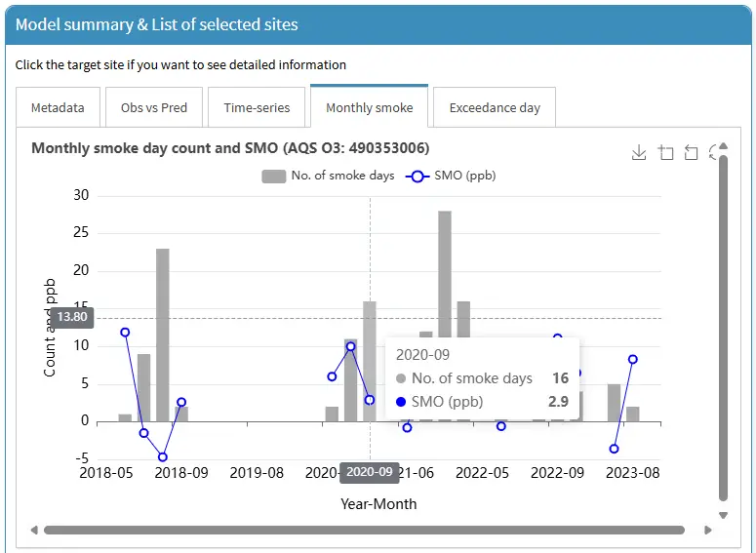Click the horizontal scrollbar right arrow
Screen dimensions: 756x553
(x=708, y=531)
